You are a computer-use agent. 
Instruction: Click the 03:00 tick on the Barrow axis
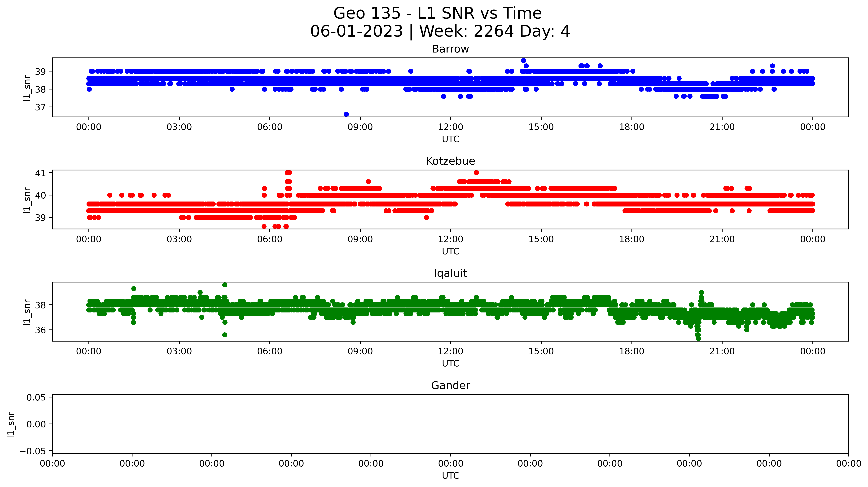click(x=179, y=127)
